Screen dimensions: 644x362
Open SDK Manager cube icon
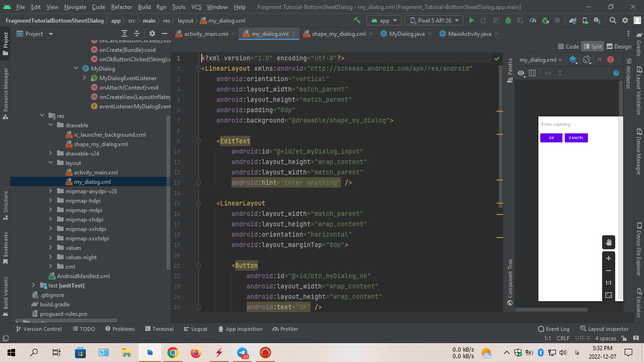click(x=597, y=20)
